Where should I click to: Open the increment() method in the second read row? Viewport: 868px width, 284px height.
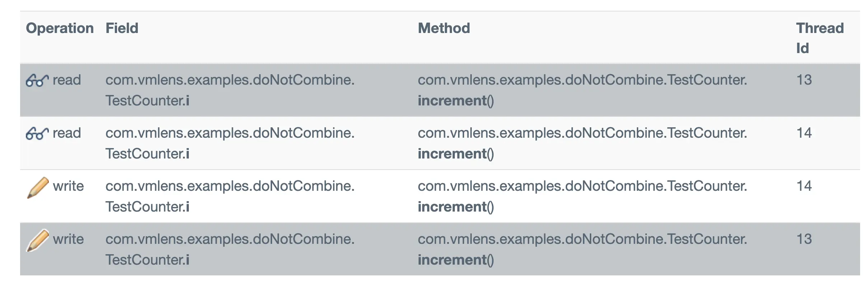pyautogui.click(x=456, y=154)
